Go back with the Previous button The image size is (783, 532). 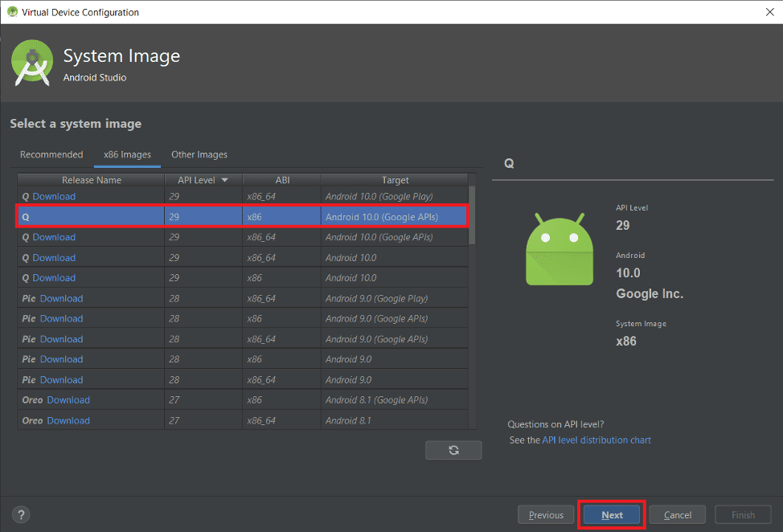point(546,515)
